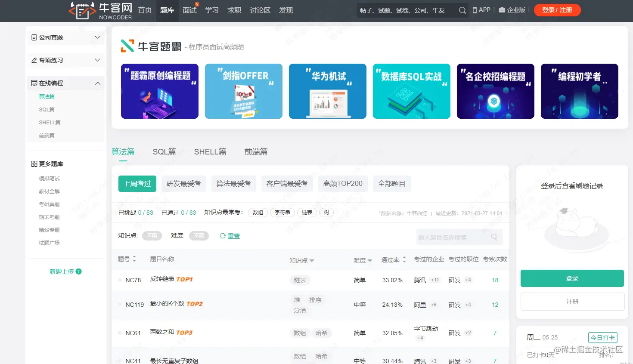The image size is (633, 364).
Task: Click the phone icon beside APP
Action: tap(475, 10)
